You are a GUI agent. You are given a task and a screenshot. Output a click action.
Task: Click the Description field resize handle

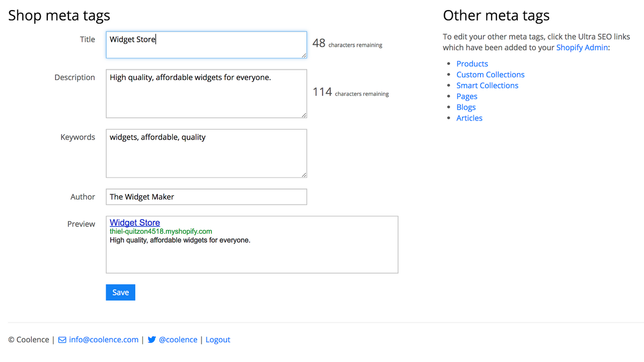[x=305, y=116]
